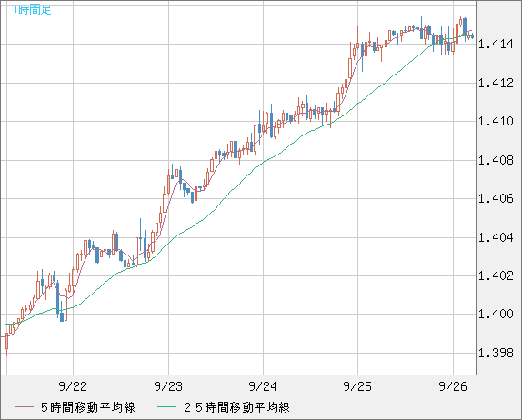Click the green 25-hour moving average legend line
This screenshot has width=522, height=420.
(x=166, y=407)
